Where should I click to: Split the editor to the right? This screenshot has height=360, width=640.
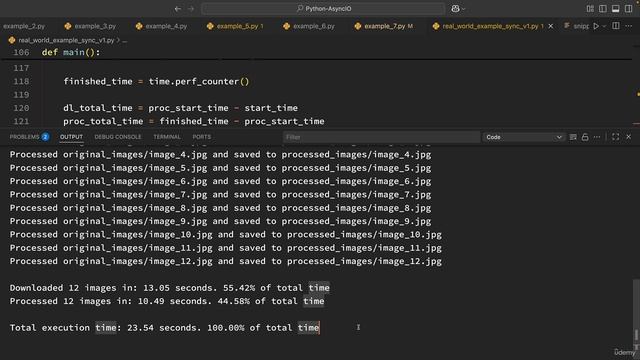pyautogui.click(x=616, y=26)
